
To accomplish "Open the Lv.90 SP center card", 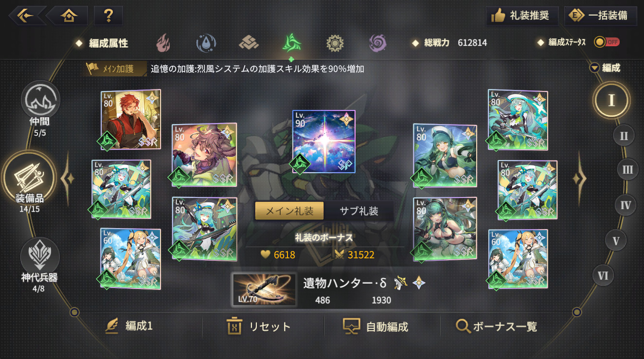I will tap(324, 142).
